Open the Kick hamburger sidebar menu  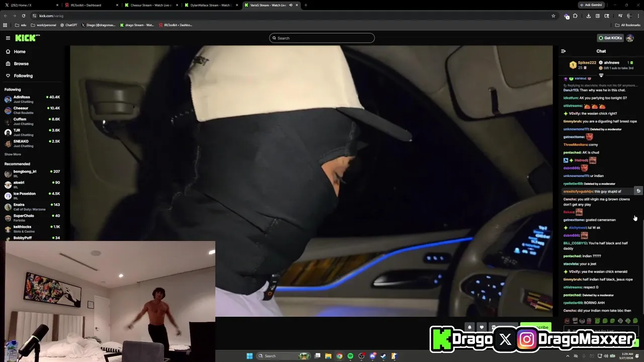[x=8, y=38]
